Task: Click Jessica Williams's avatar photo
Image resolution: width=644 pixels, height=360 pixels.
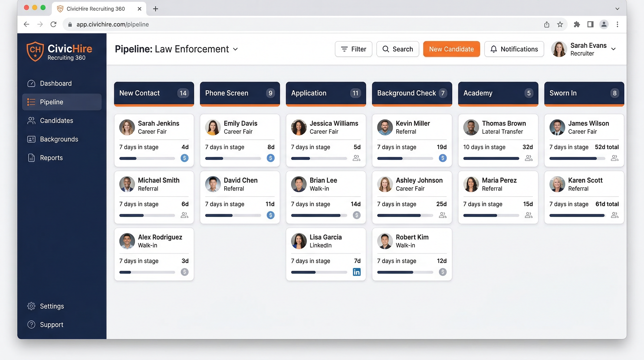Action: point(299,127)
